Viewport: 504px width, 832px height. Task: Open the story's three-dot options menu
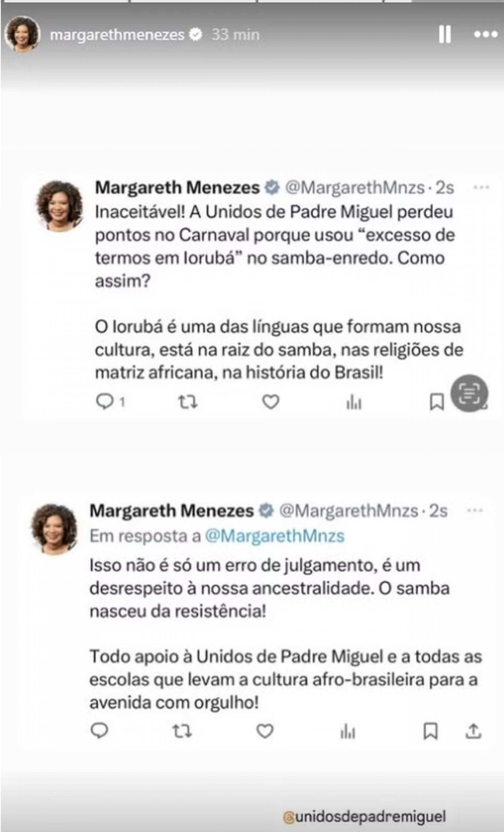(x=485, y=34)
